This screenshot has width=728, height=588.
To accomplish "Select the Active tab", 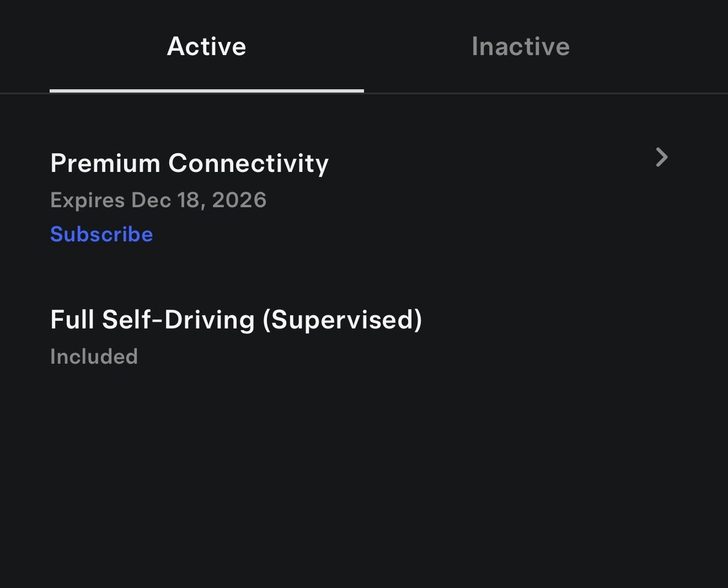I will point(206,47).
